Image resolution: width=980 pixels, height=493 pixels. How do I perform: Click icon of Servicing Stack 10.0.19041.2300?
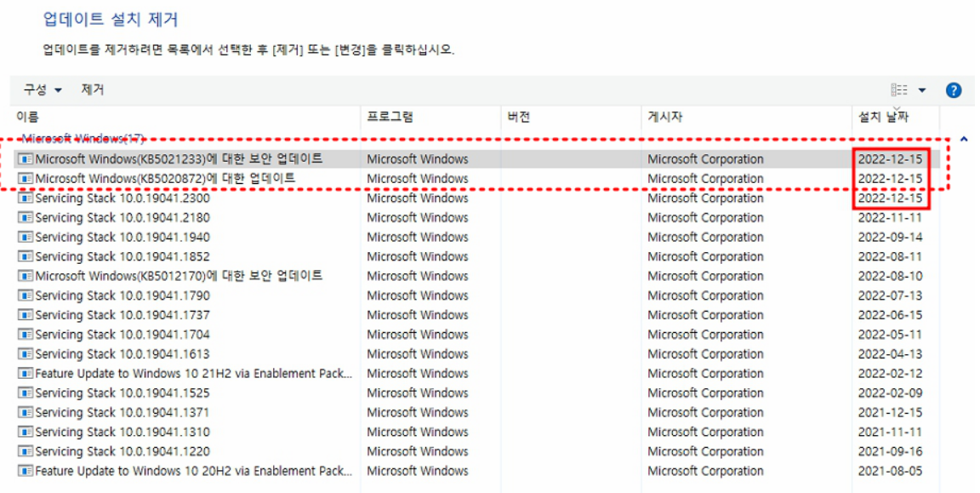click(26, 198)
